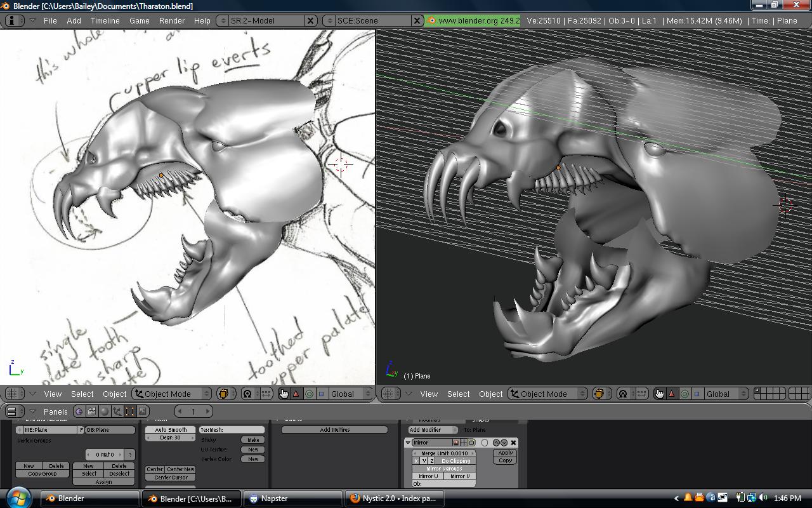Collapse the Mirror modifier with its triangle
812x508 pixels.
[x=408, y=443]
